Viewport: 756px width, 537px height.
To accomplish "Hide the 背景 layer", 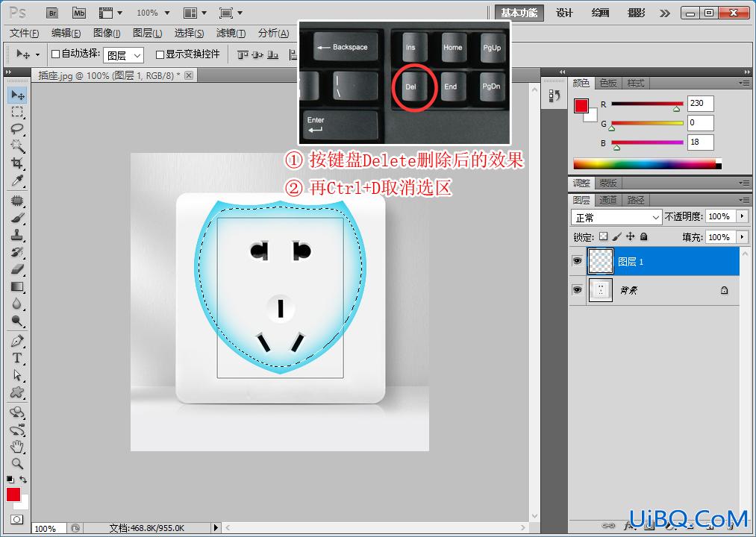I will 577,290.
